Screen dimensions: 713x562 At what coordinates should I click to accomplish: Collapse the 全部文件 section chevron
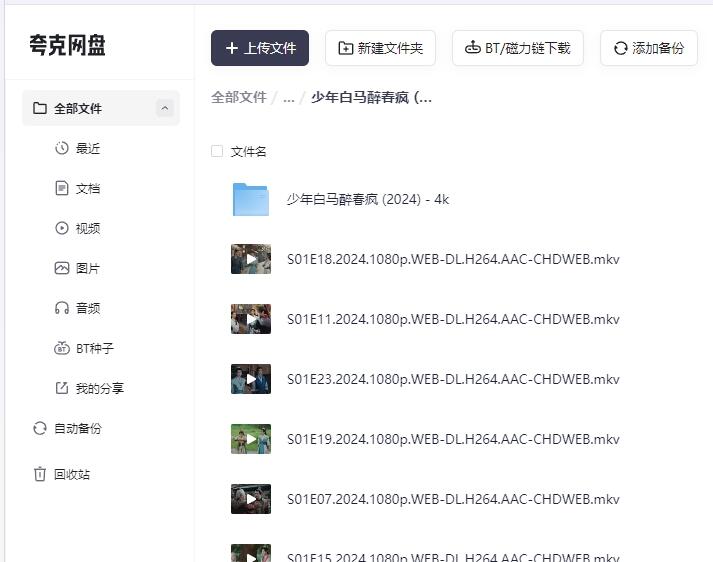[165, 108]
